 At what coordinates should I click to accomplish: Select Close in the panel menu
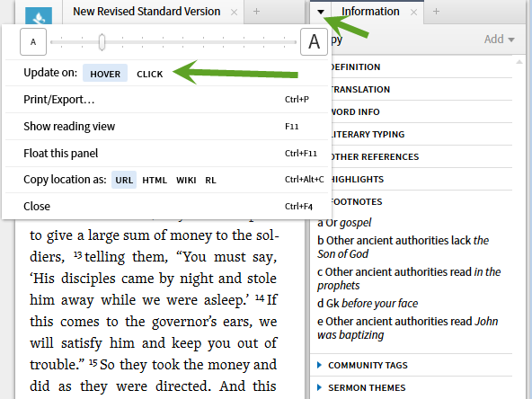coord(166,207)
